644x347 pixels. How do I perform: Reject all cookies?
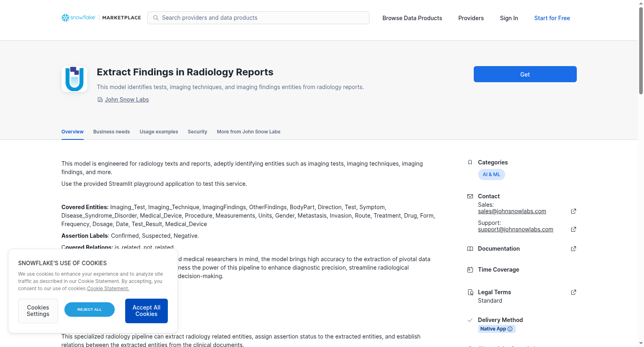point(89,310)
